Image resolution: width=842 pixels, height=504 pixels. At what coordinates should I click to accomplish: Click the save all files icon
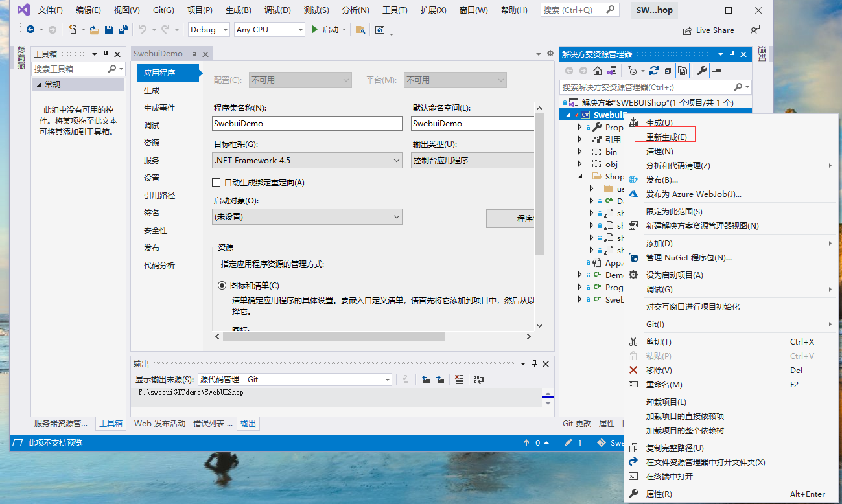pos(122,30)
